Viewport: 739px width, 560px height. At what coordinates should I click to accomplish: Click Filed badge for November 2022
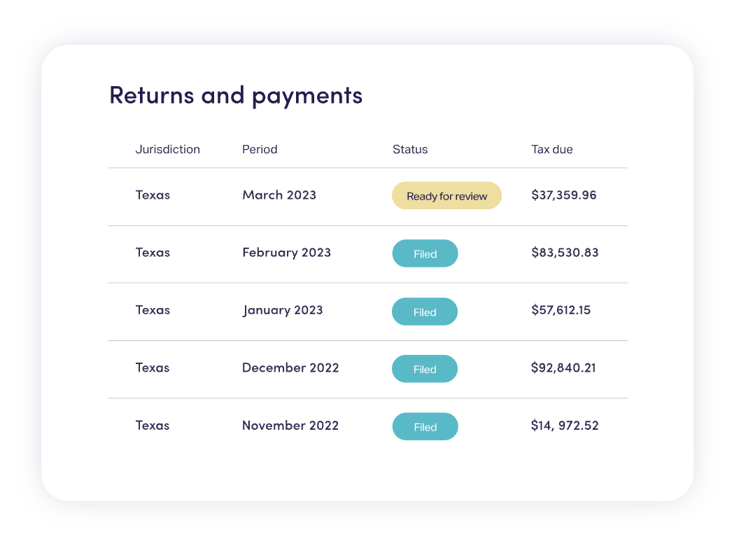pyautogui.click(x=425, y=427)
